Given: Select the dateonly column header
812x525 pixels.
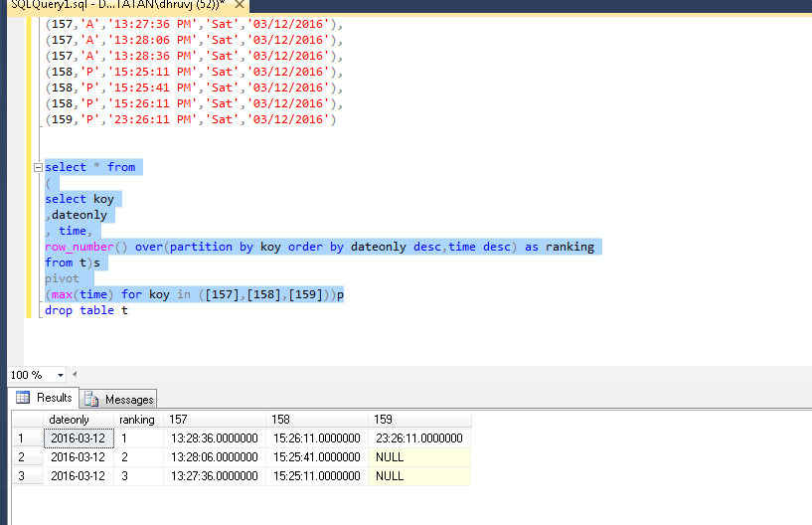Looking at the screenshot, I should (x=79, y=420).
